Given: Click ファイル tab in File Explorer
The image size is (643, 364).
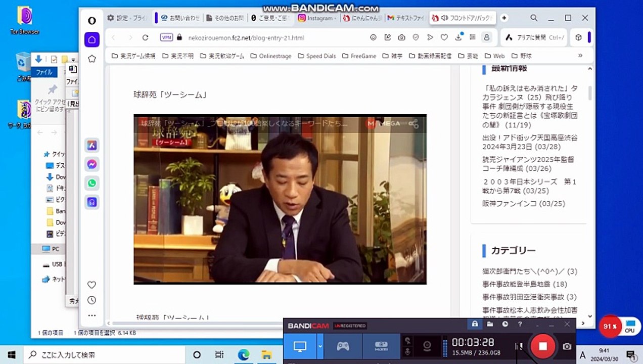Looking at the screenshot, I should coord(43,72).
